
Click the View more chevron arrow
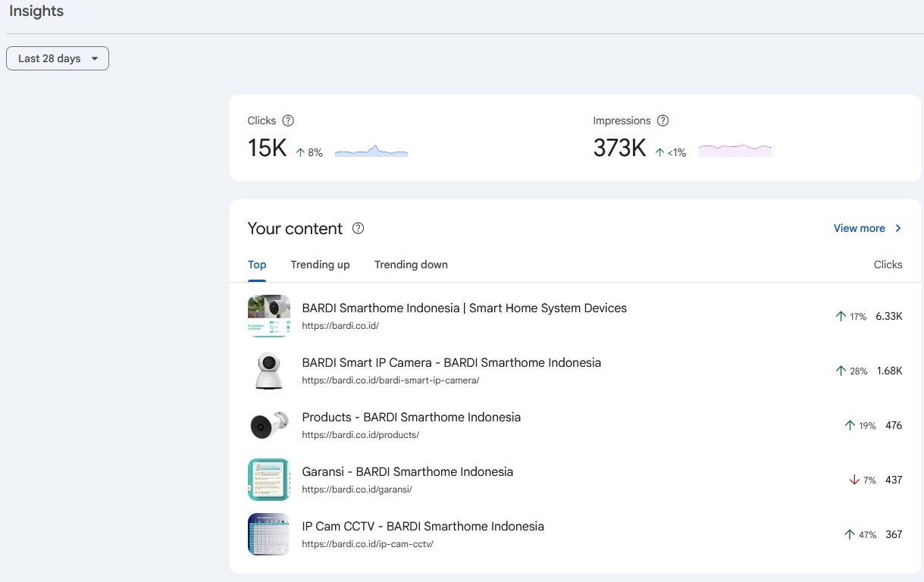(x=898, y=228)
